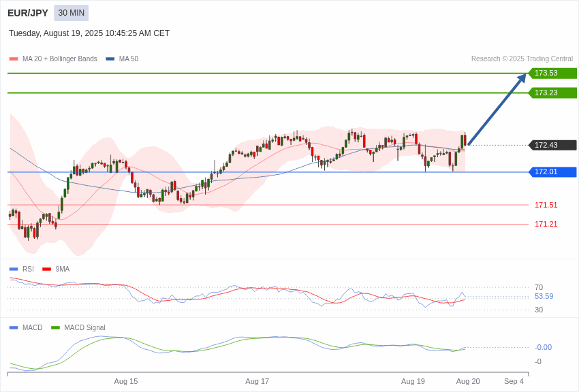The height and width of the screenshot is (392, 579).
Task: Click the RSI value 53.59
Action: coord(544,297)
